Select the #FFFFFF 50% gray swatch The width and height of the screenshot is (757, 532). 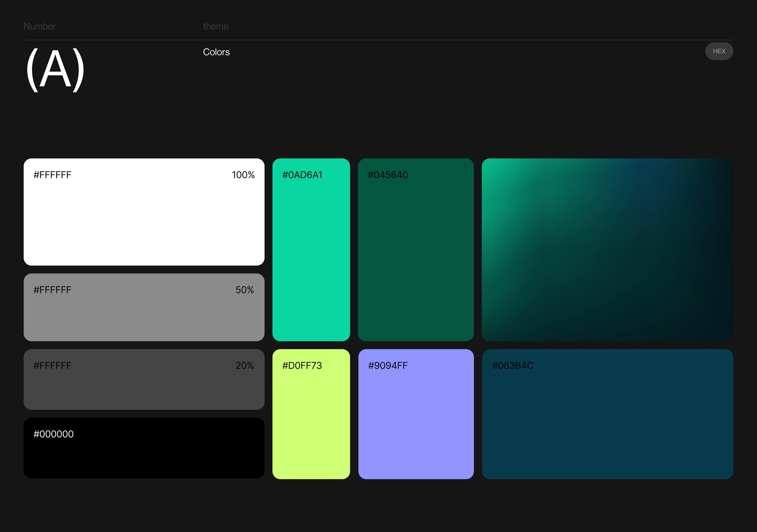click(144, 313)
